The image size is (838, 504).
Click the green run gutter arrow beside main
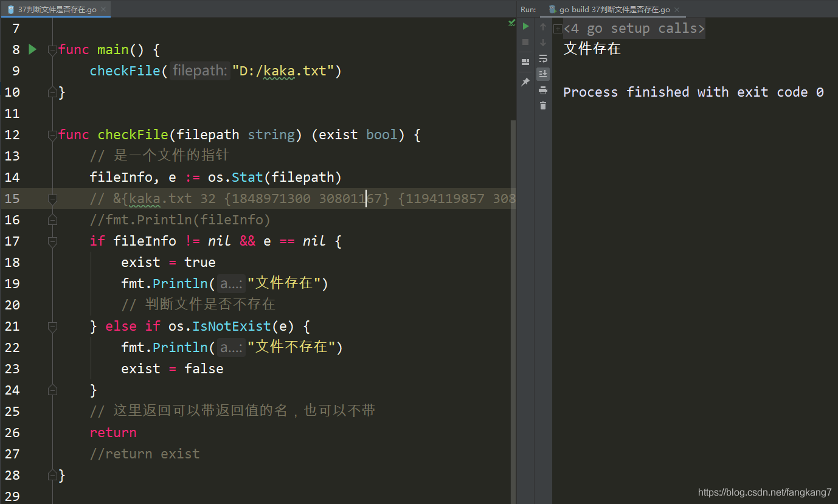coord(33,49)
